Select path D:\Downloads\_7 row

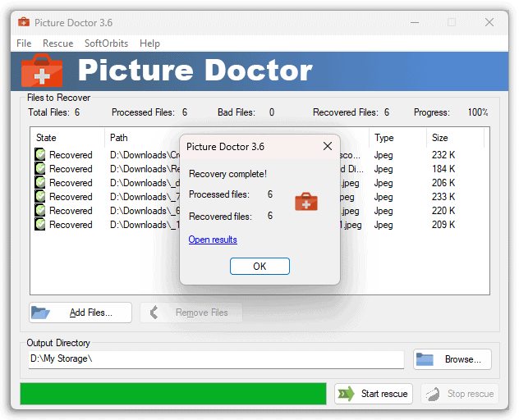[145, 197]
